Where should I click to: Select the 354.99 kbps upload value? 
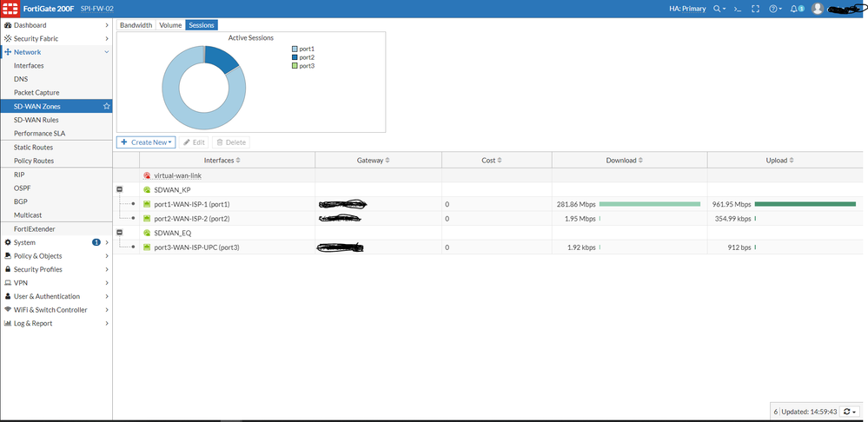733,219
